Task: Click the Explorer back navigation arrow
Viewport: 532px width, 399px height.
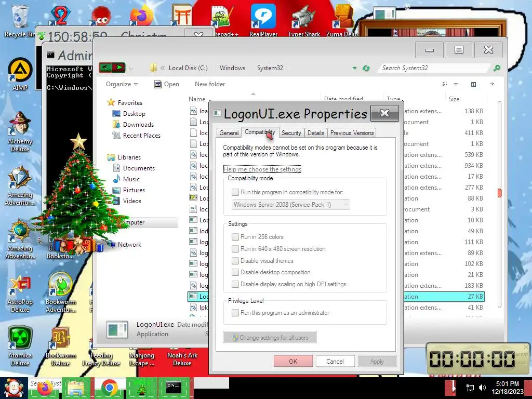Action: (x=105, y=68)
